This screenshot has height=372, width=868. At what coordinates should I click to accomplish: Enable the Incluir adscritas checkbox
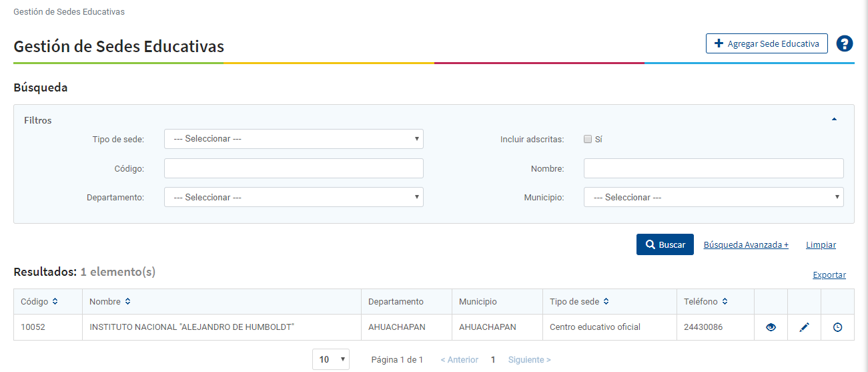(588, 140)
